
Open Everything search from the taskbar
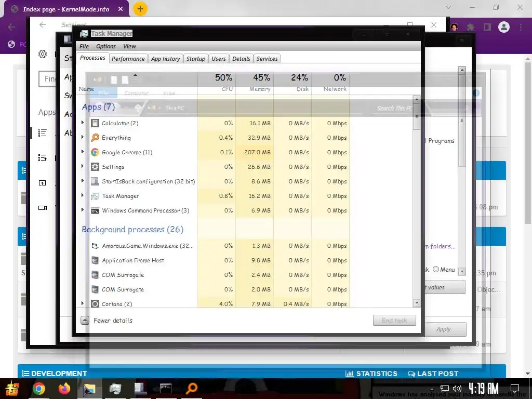192,389
